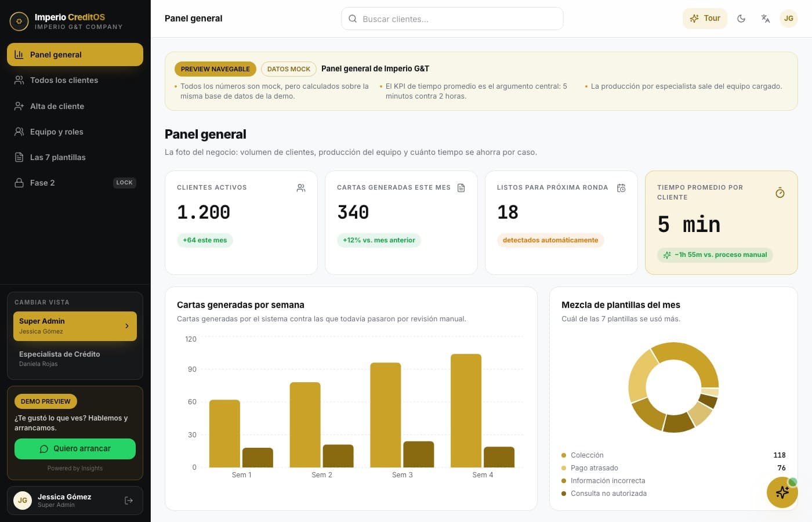The image size is (812, 522).
Task: Open Panel general in sidebar
Action: [x=75, y=55]
